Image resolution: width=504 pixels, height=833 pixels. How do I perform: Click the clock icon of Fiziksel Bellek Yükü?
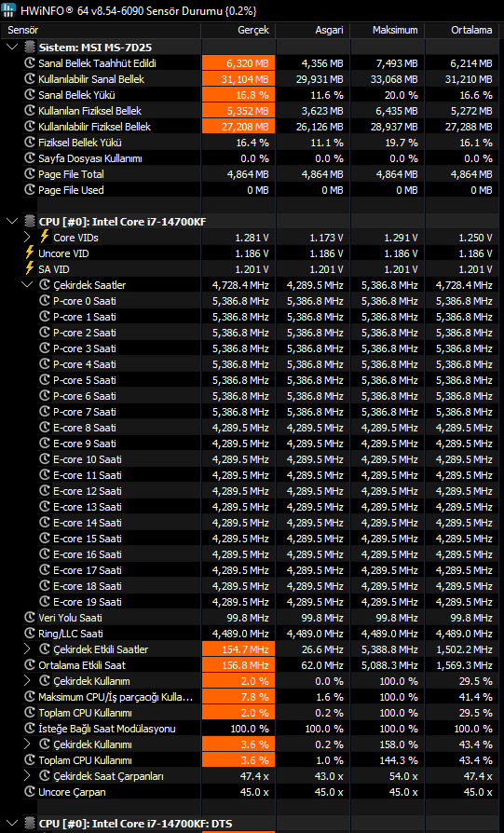click(x=30, y=143)
